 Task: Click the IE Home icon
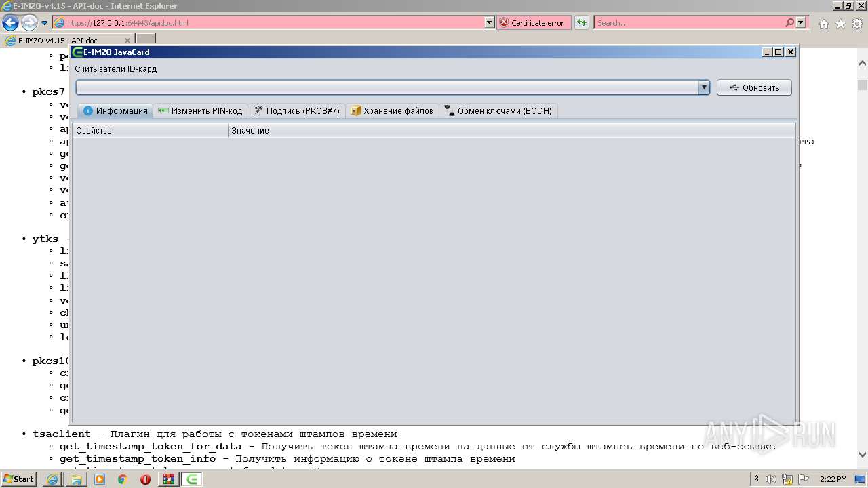click(x=823, y=24)
